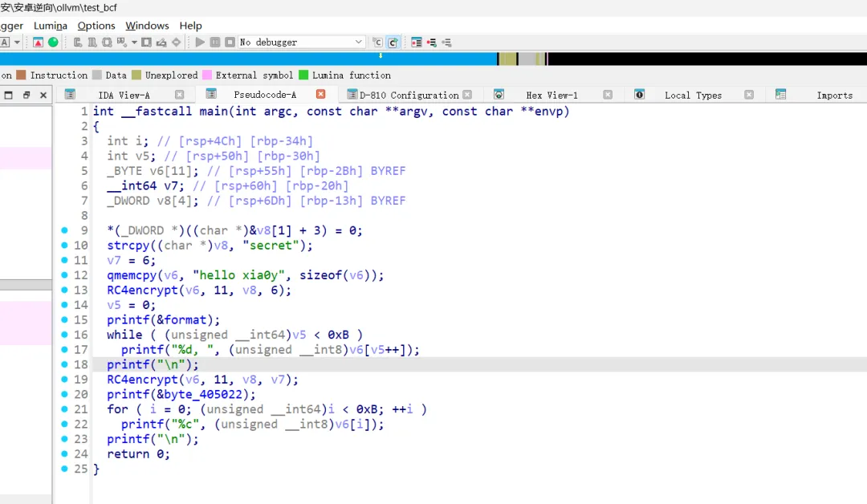Maximize the left side panel

[8, 95]
